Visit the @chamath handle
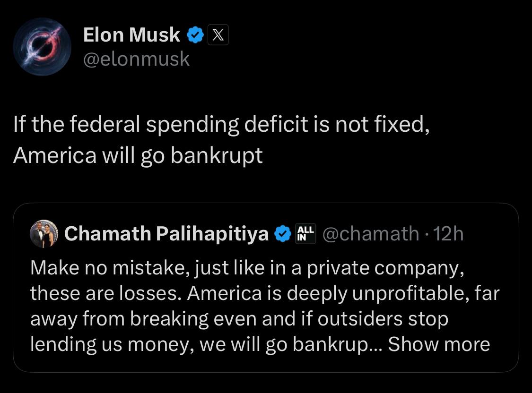532x393 pixels. coord(370,234)
